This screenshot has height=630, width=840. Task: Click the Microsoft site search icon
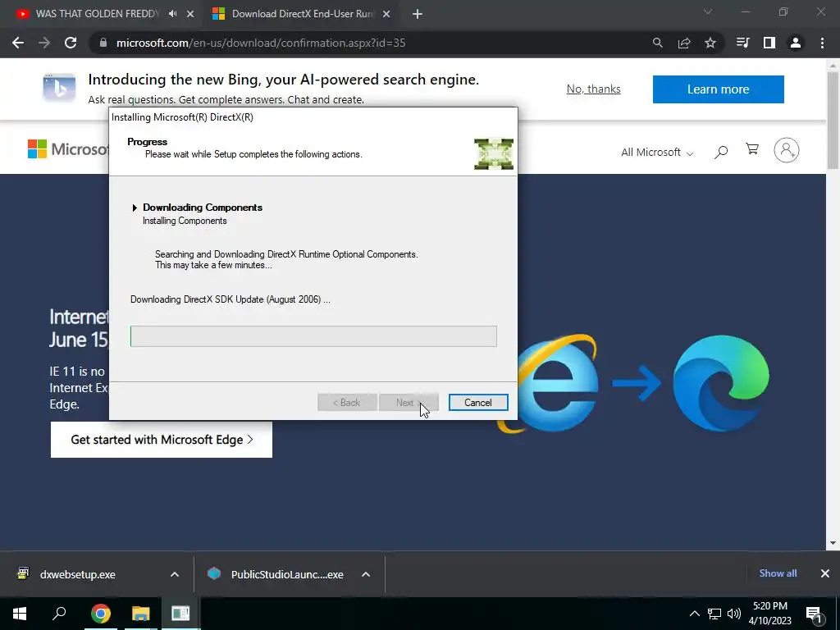point(721,152)
